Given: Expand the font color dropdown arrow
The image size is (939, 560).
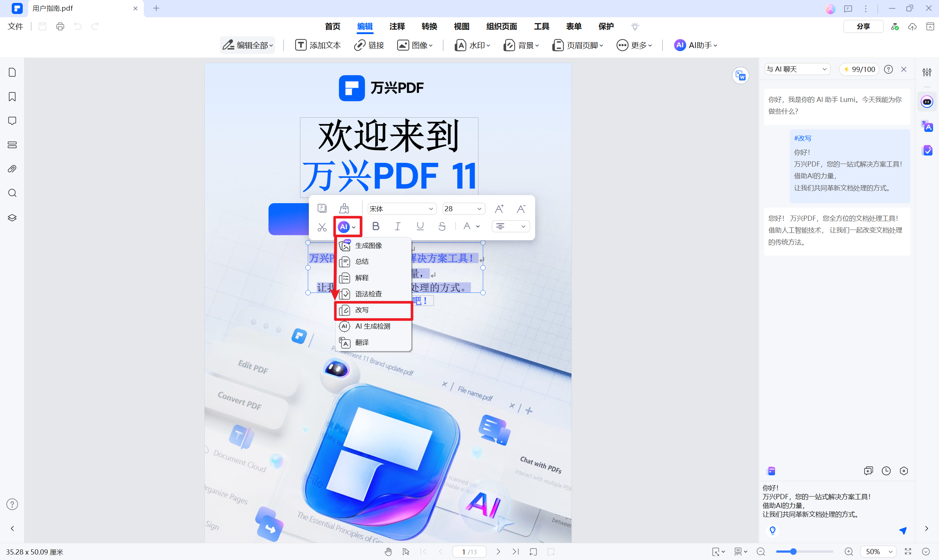Looking at the screenshot, I should 478,226.
